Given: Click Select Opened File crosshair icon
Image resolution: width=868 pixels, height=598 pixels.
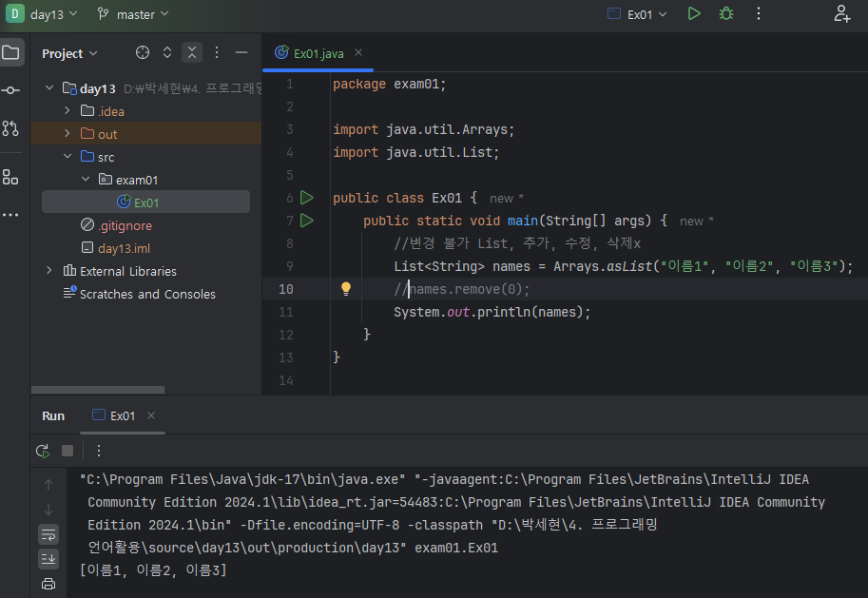Looking at the screenshot, I should click(x=143, y=53).
